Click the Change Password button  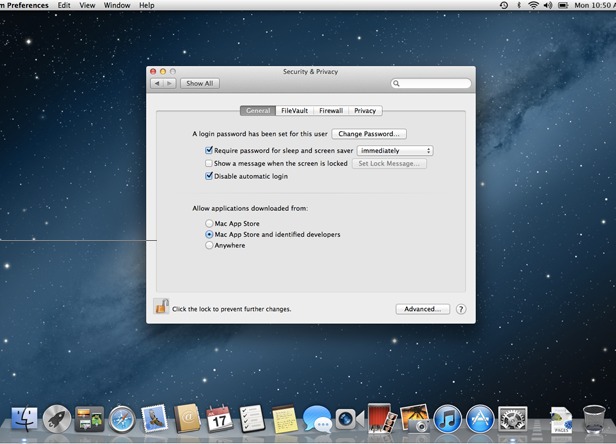[369, 134]
